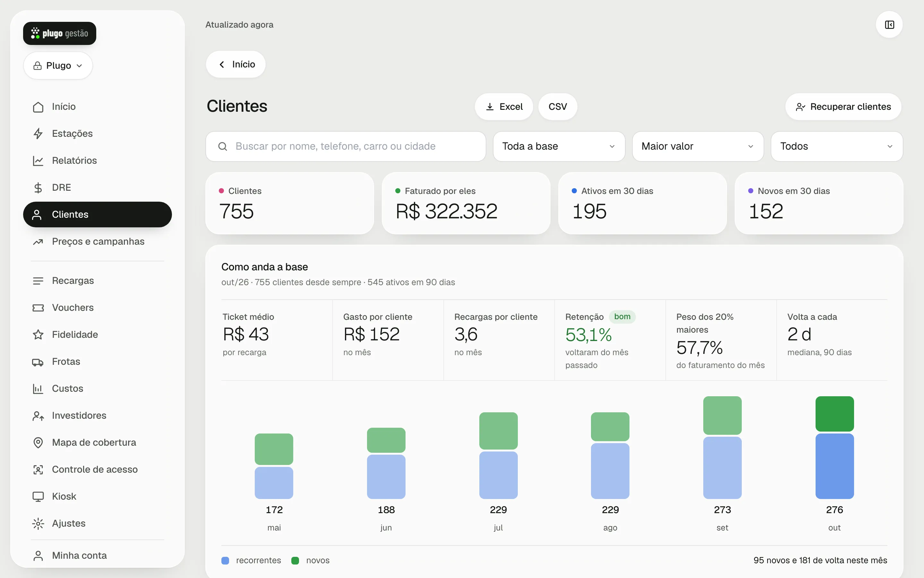Open the Maior valor sort dropdown
The width and height of the screenshot is (924, 578).
point(697,146)
